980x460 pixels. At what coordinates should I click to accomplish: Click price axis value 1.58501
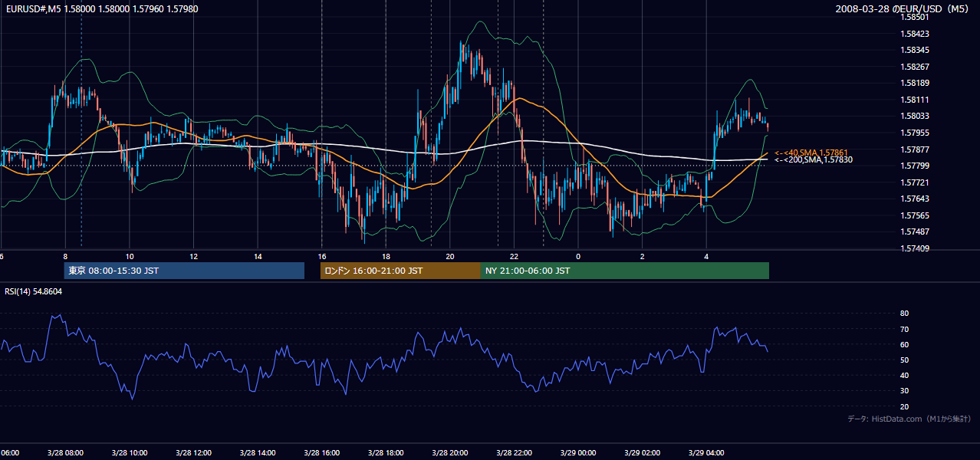point(916,17)
